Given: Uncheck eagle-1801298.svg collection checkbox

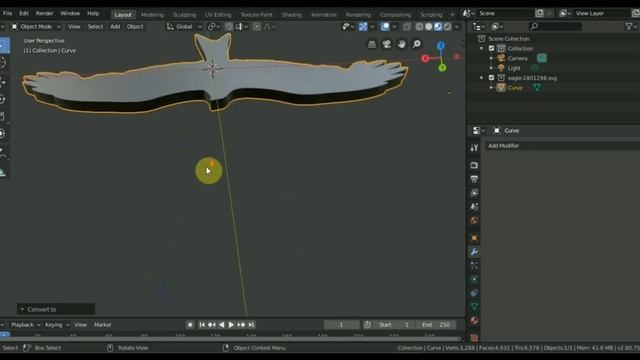Looking at the screenshot, I should point(491,78).
